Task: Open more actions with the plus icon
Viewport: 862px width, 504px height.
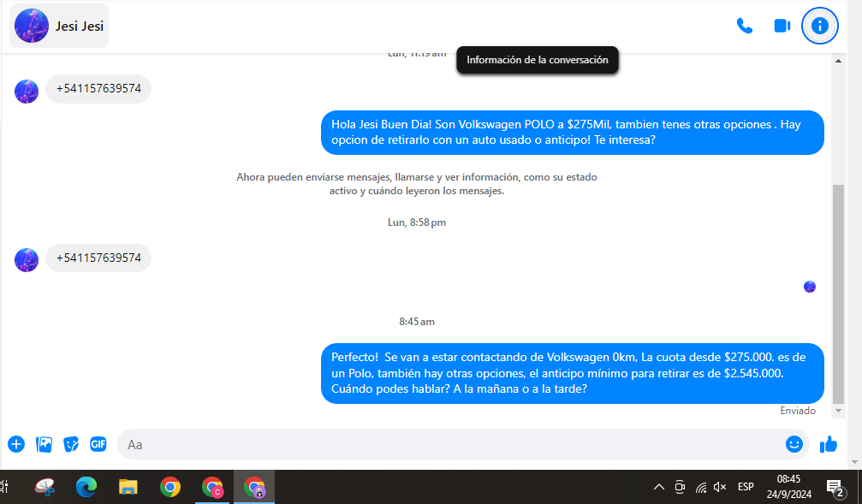Action: (x=16, y=444)
